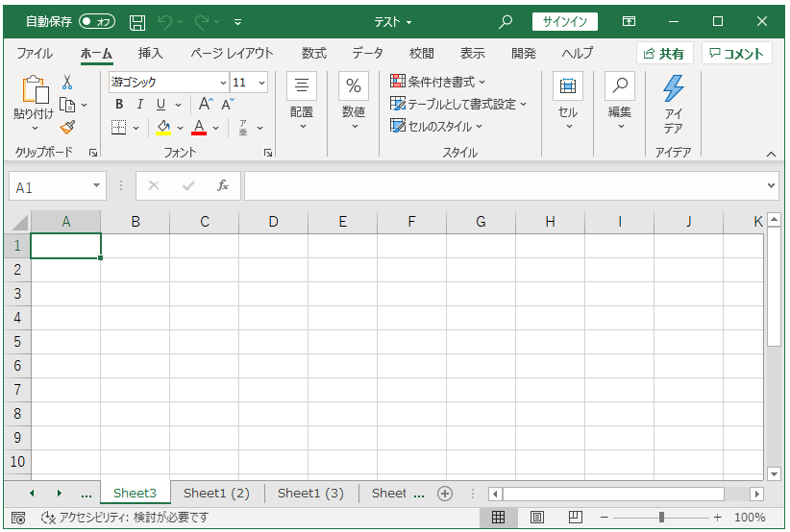
Task: Open the Insert ribbon tab
Action: (150, 53)
